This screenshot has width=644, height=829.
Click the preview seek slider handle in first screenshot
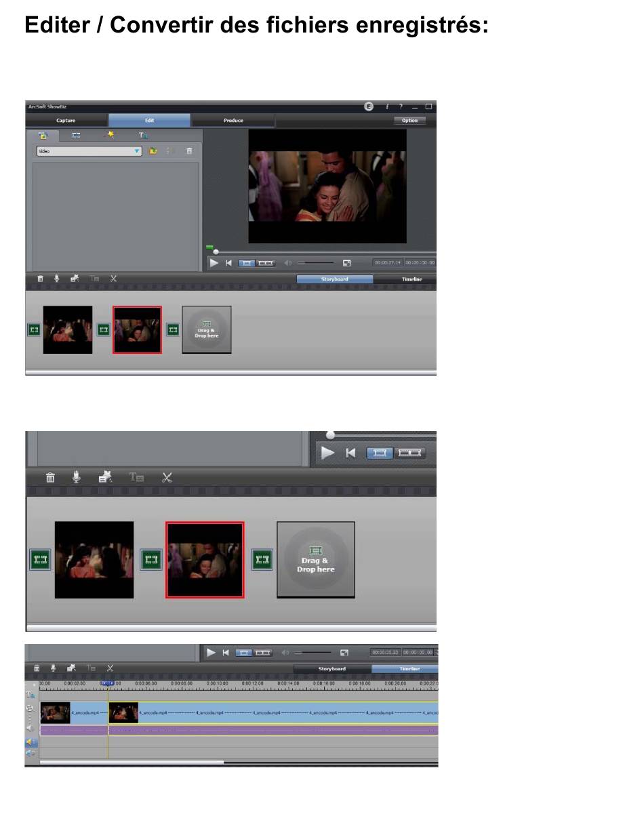[x=216, y=251]
